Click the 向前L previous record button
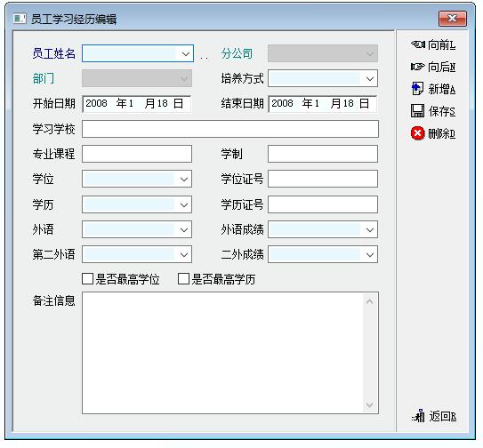This screenshot has width=483, height=448. pos(433,45)
